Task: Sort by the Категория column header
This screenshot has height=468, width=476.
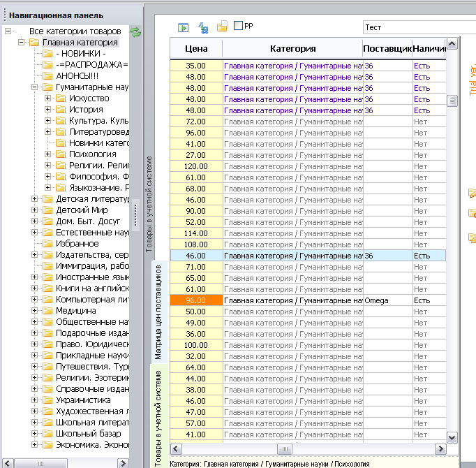Action: click(x=292, y=48)
